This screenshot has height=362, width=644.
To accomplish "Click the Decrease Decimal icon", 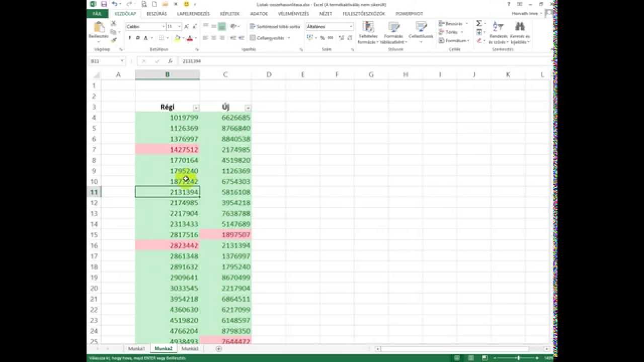I will coord(350,38).
